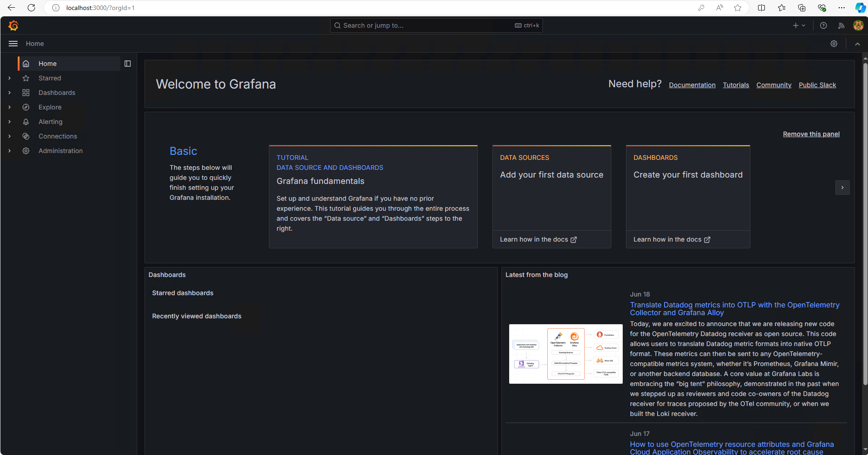Bookmark this page with star icon
The height and width of the screenshot is (455, 868).
coord(738,8)
